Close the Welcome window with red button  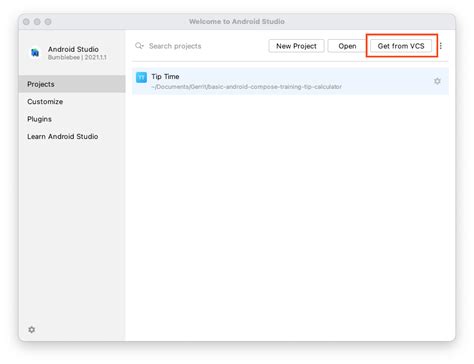(26, 22)
